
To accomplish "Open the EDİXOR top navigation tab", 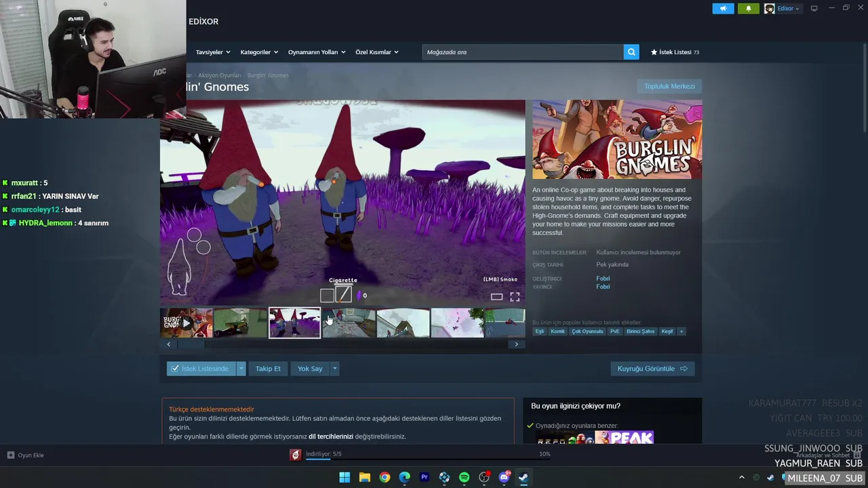I will coord(203,22).
